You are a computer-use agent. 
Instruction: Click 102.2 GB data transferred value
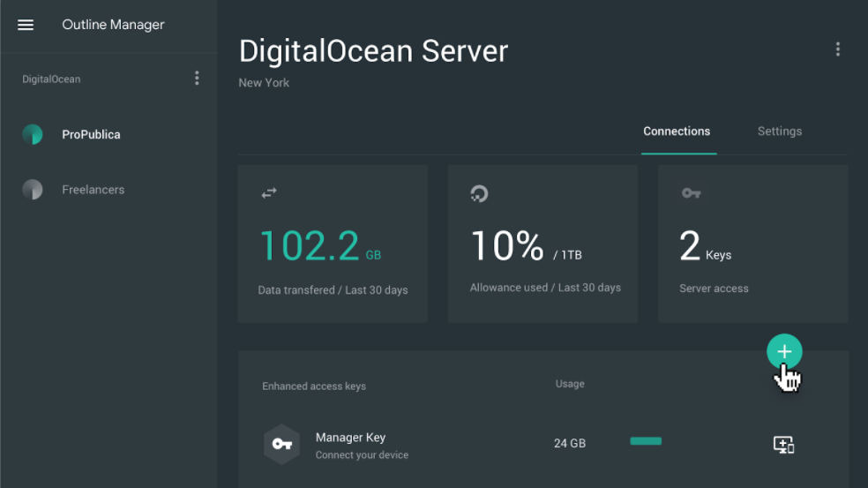pyautogui.click(x=320, y=245)
